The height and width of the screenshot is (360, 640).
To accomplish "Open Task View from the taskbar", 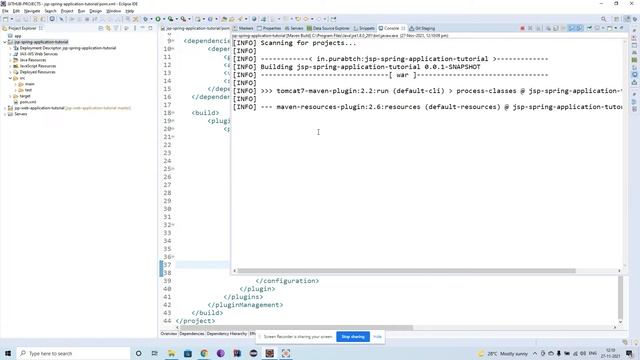I will pyautogui.click(x=154, y=353).
